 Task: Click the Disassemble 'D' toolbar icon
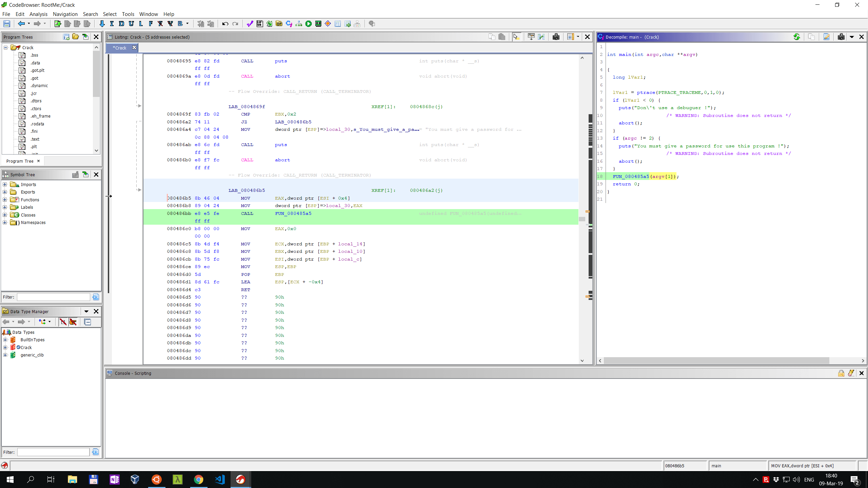coord(121,24)
